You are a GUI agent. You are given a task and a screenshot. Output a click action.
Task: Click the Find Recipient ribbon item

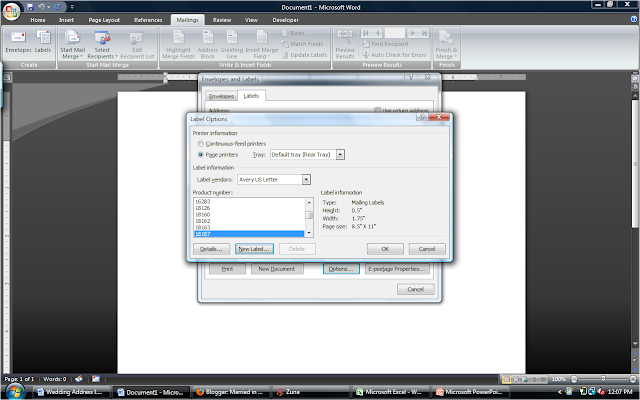(385, 44)
